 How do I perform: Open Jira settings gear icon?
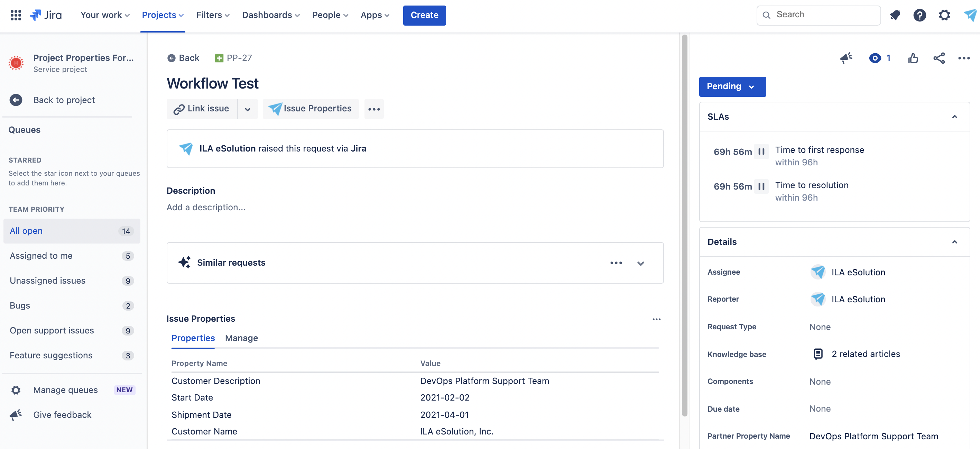(x=945, y=15)
